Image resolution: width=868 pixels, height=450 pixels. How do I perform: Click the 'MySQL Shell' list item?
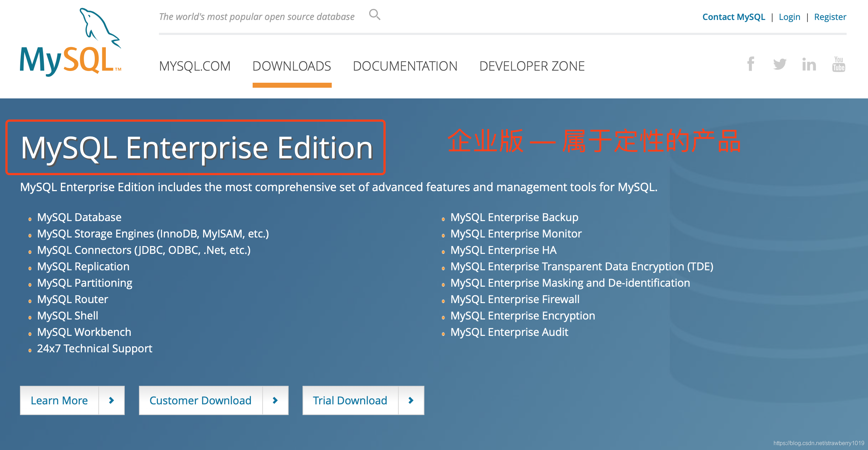click(68, 316)
